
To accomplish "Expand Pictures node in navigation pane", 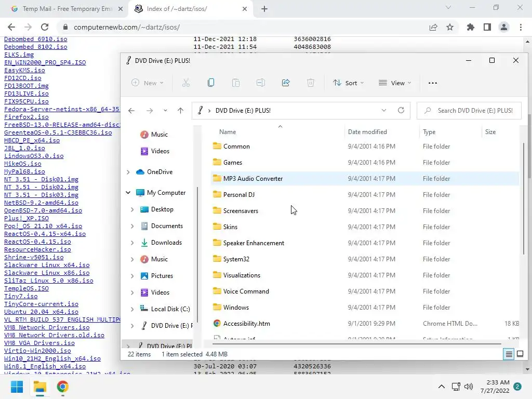I will pyautogui.click(x=132, y=276).
